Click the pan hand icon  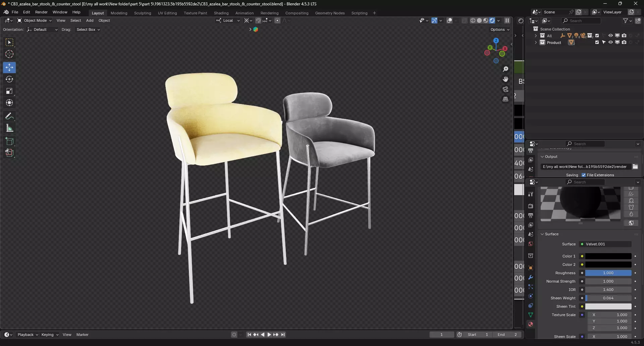505,79
